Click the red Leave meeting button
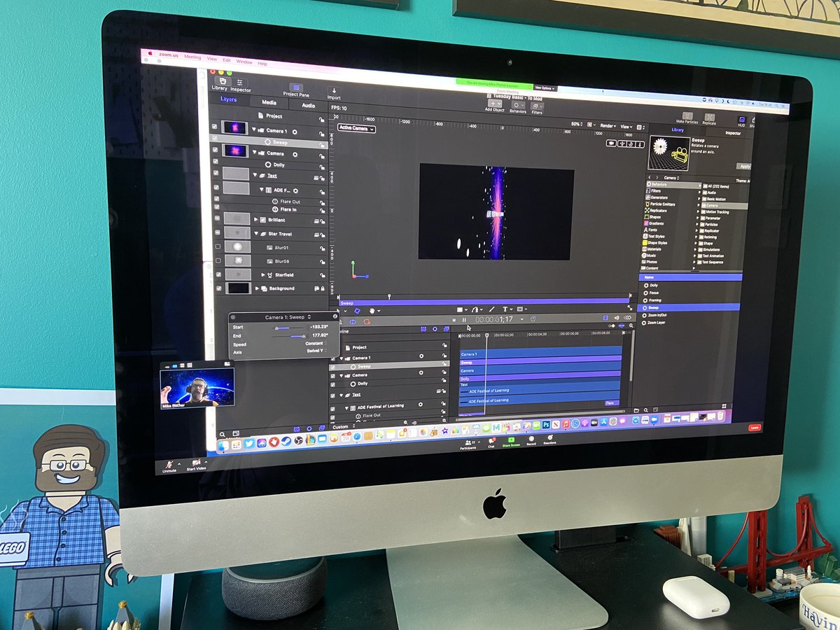840x630 pixels. [755, 426]
